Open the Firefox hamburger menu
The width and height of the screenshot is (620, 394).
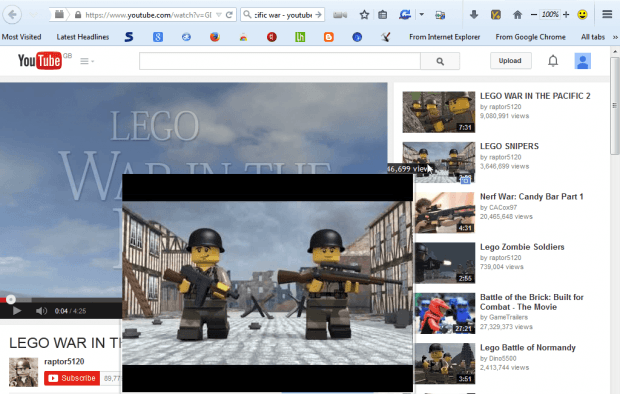pos(607,15)
